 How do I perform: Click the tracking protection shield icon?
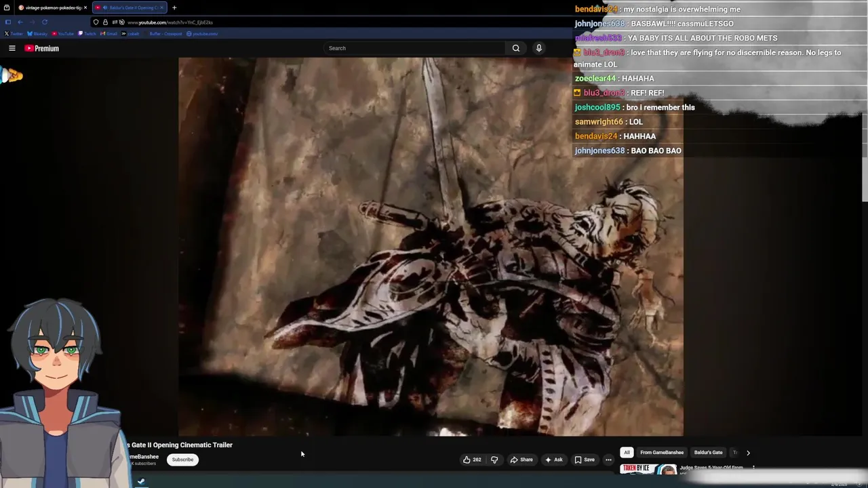[x=96, y=22]
